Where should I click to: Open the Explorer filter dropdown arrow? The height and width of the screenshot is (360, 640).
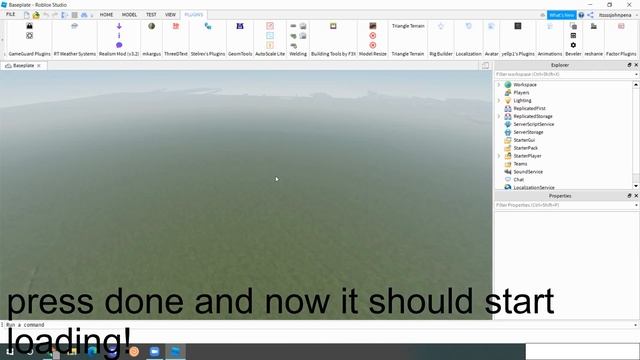point(636,74)
